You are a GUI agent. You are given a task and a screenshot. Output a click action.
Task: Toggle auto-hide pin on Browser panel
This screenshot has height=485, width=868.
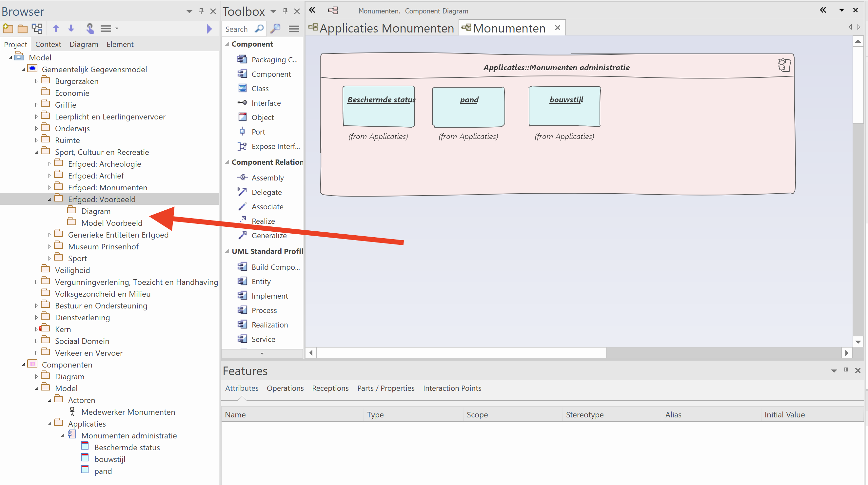(201, 11)
